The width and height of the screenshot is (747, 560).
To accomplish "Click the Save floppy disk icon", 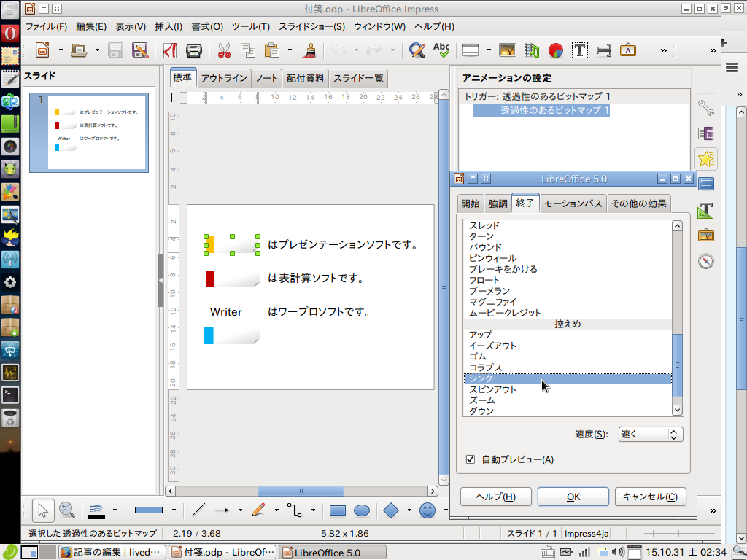I will click(115, 50).
